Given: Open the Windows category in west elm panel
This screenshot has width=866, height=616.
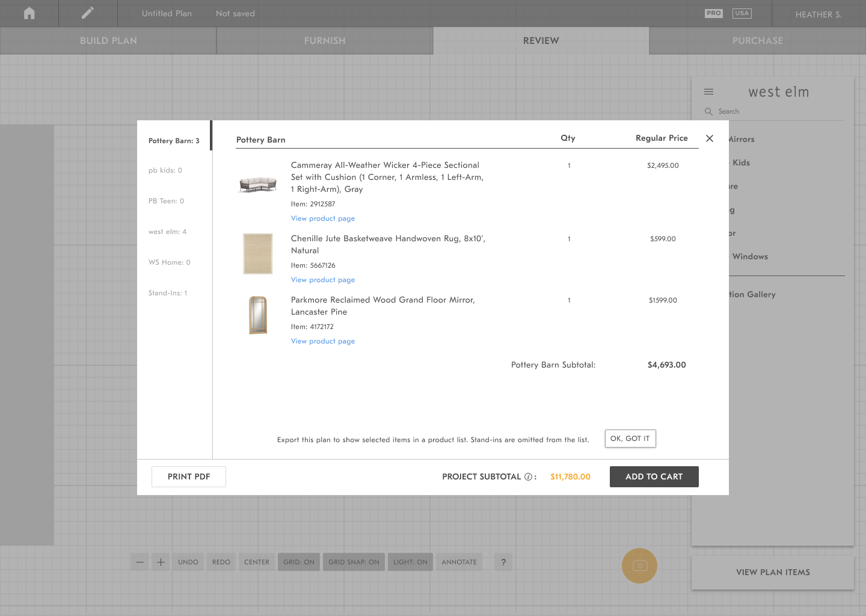Looking at the screenshot, I should tap(750, 256).
